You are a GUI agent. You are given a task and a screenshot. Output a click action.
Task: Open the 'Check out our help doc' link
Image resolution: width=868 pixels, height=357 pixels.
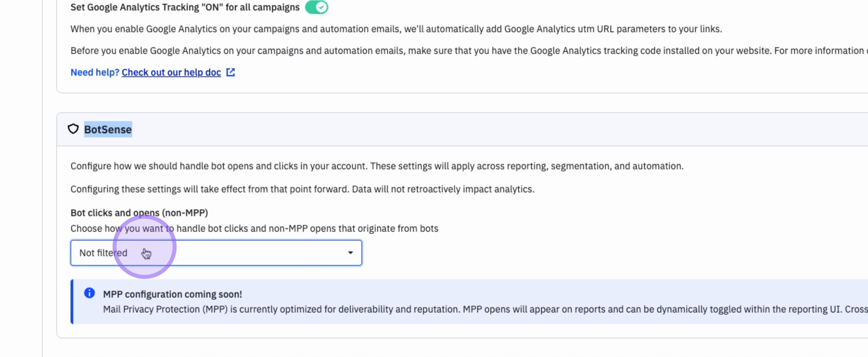[x=171, y=72]
